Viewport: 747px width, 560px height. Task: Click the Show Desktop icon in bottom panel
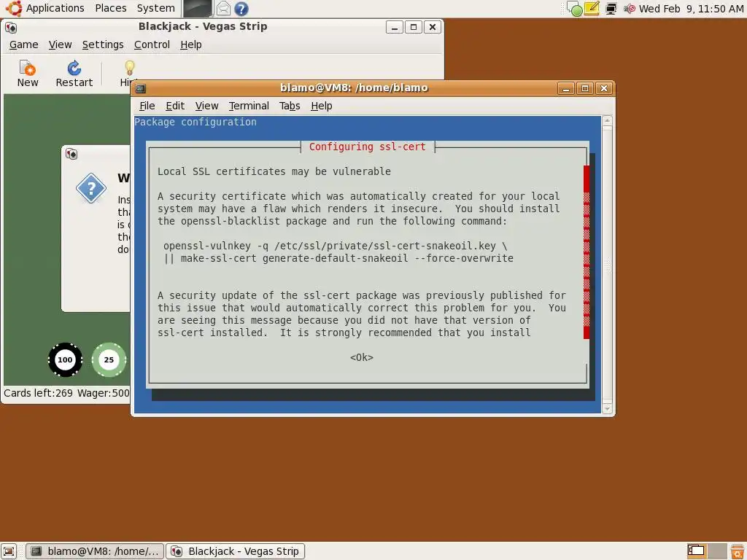click(x=9, y=551)
